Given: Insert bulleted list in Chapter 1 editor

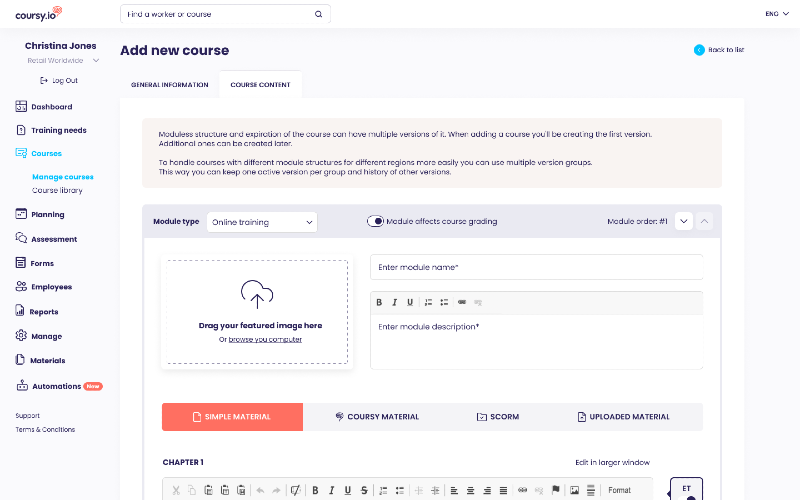Looking at the screenshot, I should pos(399,490).
